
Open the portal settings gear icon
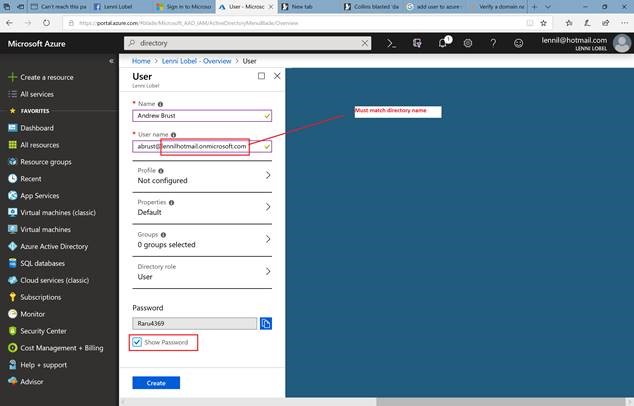(x=468, y=43)
